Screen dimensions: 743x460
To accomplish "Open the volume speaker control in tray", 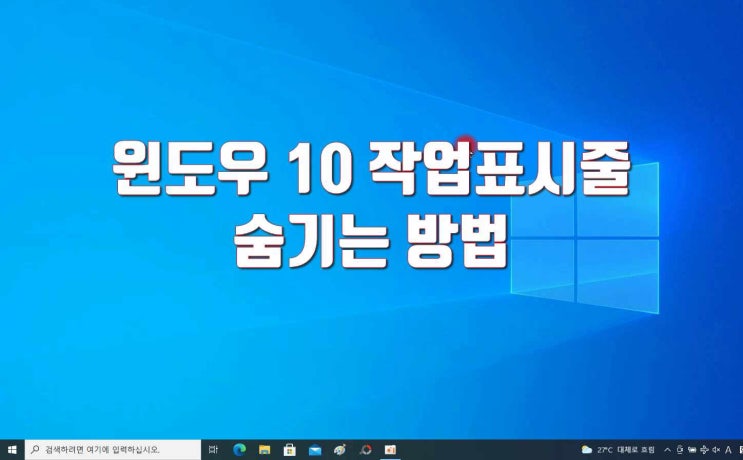I will [716, 450].
